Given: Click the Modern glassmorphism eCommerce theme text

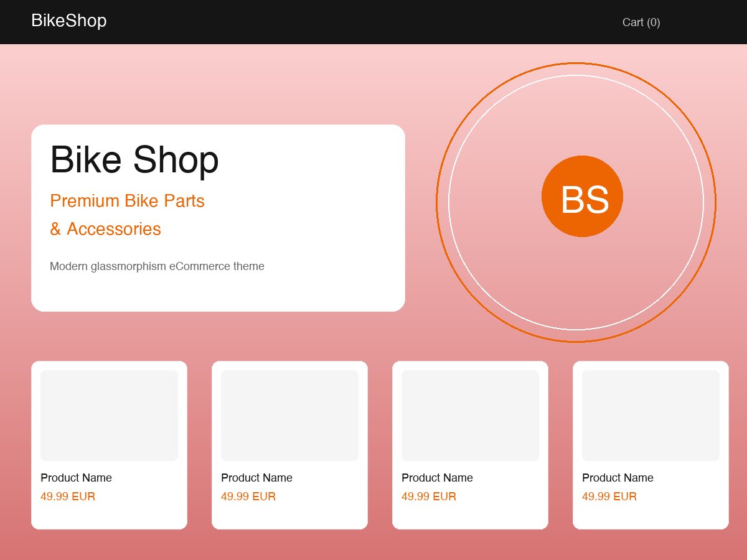Looking at the screenshot, I should click(157, 266).
